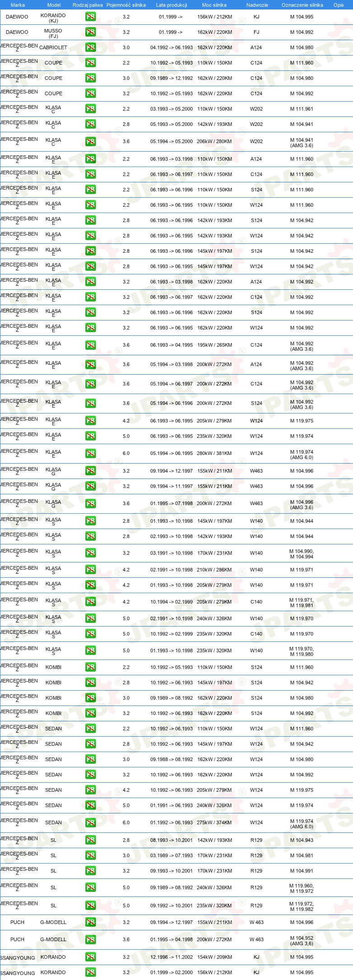This screenshot has width=353, height=980.
Task: Click production years 12.1996 -> 11.2002
Action: click(x=172, y=957)
